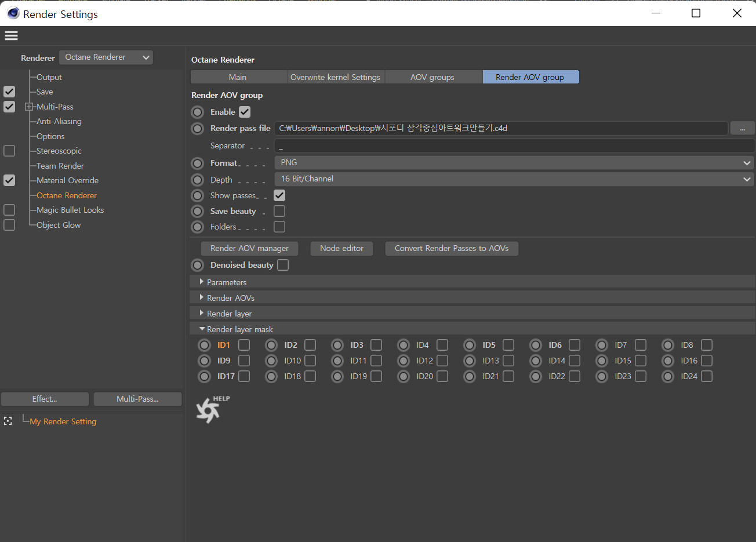Click the render setting target icon

pyautogui.click(x=8, y=421)
